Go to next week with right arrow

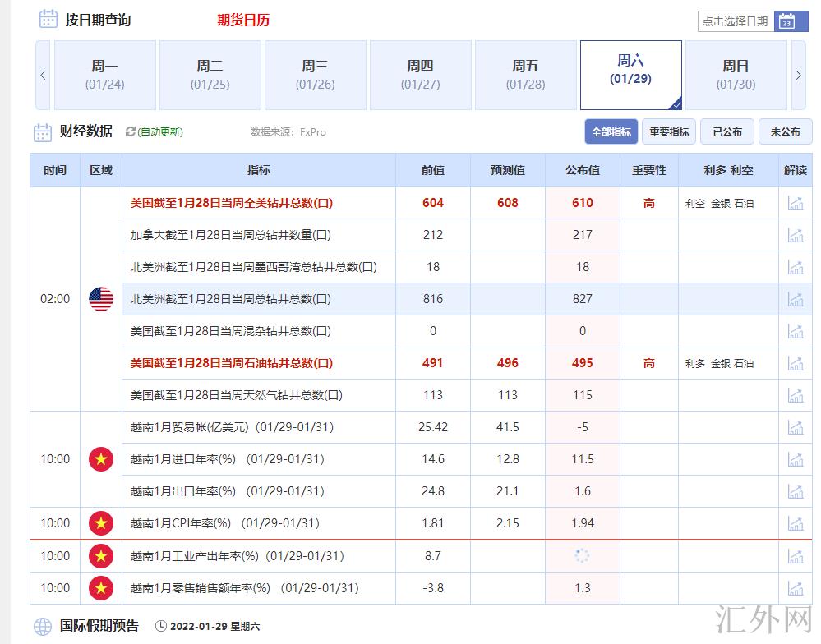(x=798, y=76)
